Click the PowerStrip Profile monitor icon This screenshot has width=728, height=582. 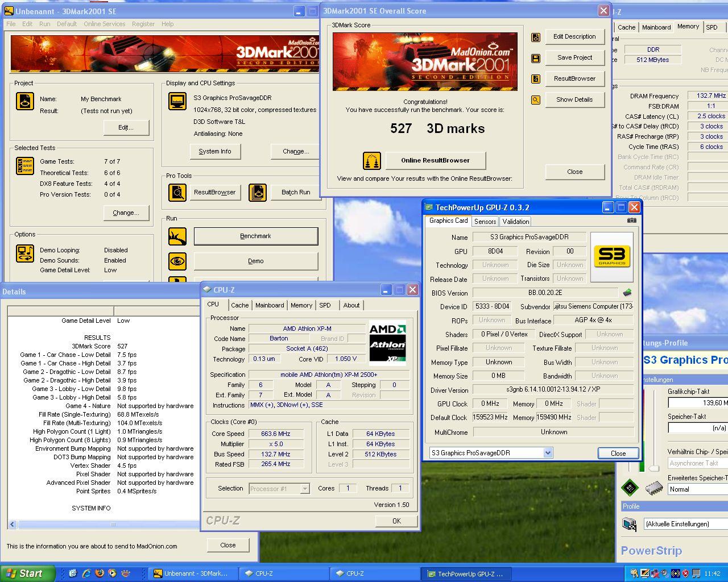pos(629,523)
